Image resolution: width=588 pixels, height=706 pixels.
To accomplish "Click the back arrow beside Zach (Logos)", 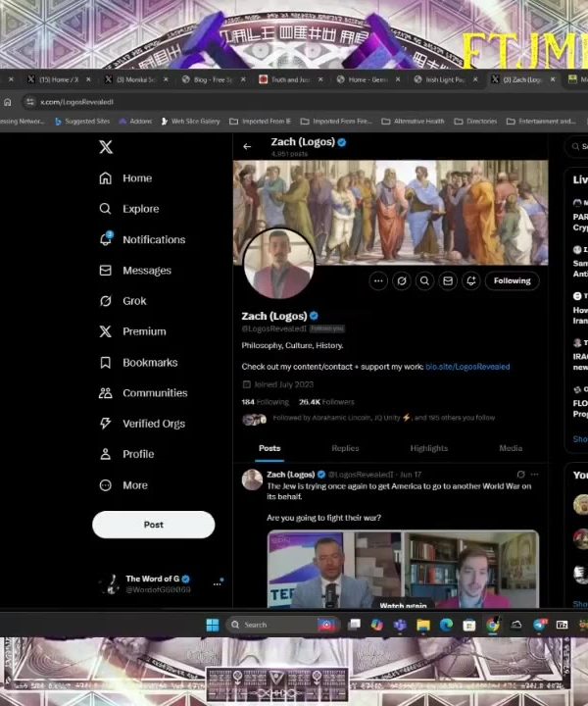I will 247,146.
